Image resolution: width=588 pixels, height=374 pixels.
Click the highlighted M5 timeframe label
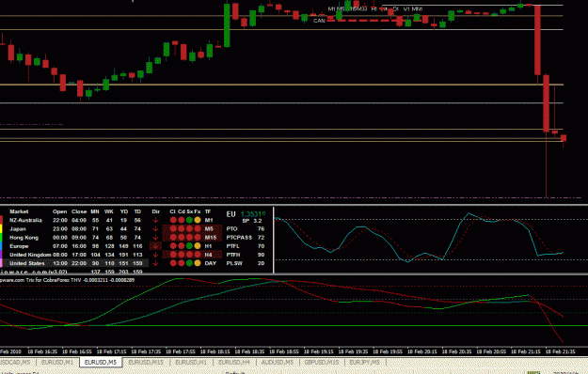[209, 228]
